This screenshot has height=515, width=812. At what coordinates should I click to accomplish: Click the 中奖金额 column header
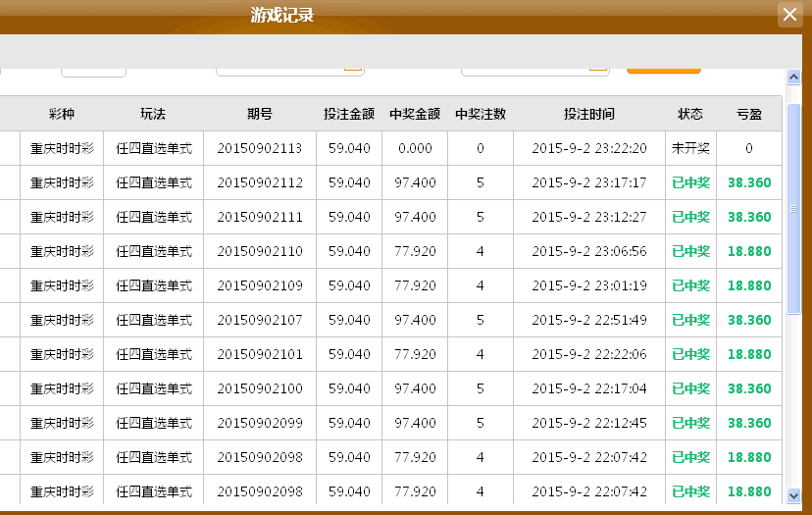(x=415, y=114)
